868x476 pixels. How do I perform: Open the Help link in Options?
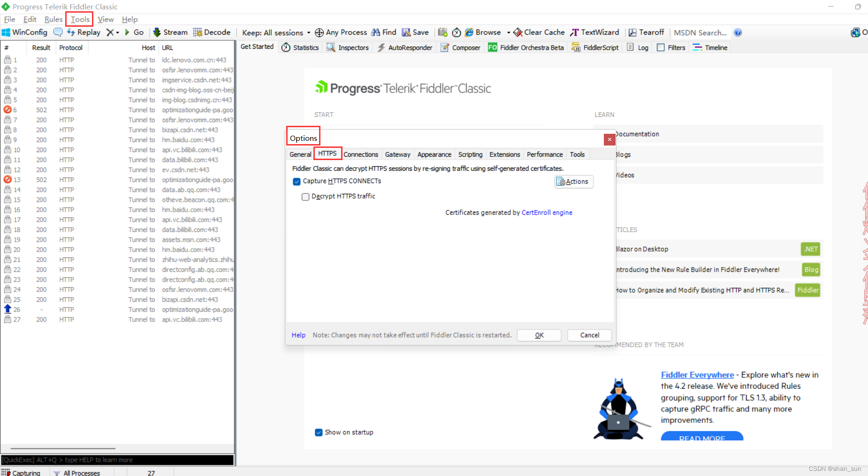[298, 335]
